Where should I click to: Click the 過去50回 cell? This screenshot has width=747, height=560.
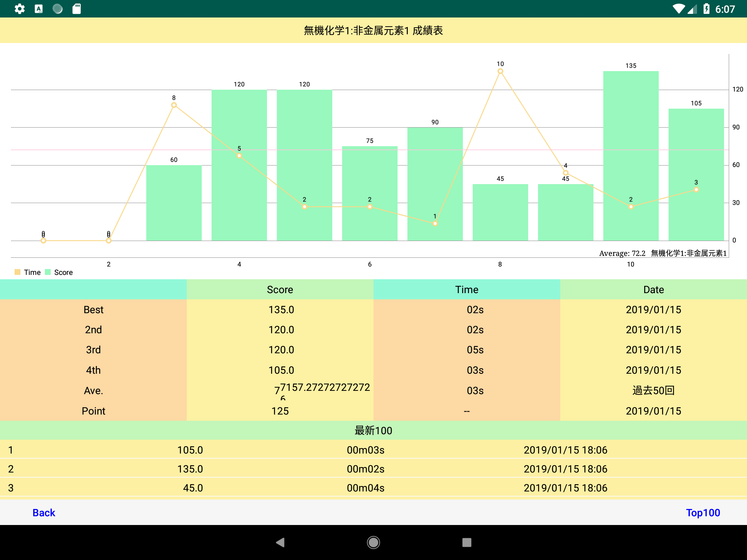(x=654, y=390)
